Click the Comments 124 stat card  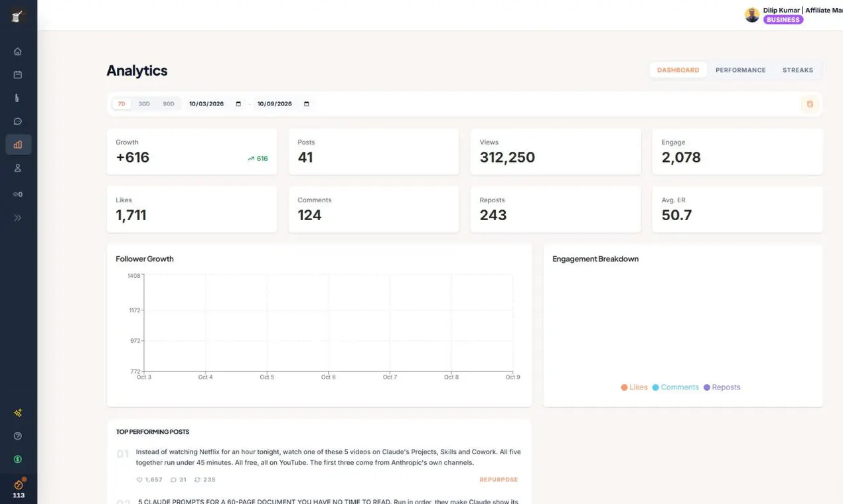click(x=374, y=210)
